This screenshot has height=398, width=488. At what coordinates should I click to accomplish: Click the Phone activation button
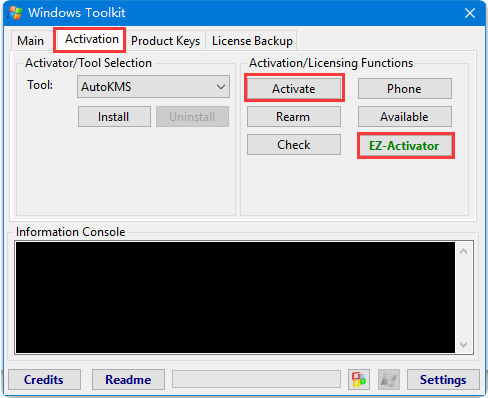(x=405, y=89)
